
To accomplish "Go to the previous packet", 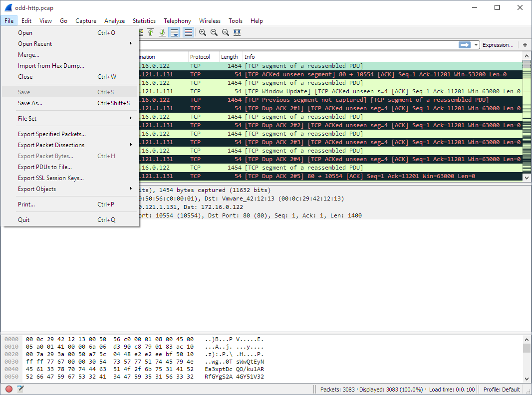I will (x=150, y=32).
